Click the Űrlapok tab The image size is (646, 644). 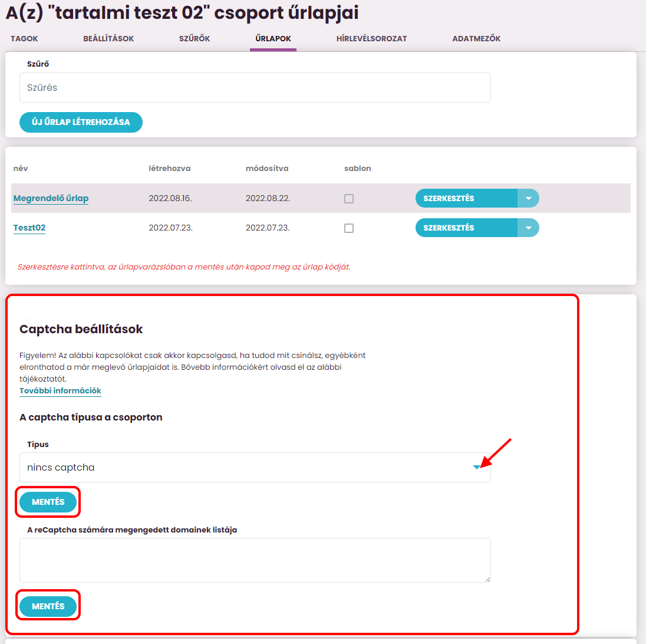point(273,39)
